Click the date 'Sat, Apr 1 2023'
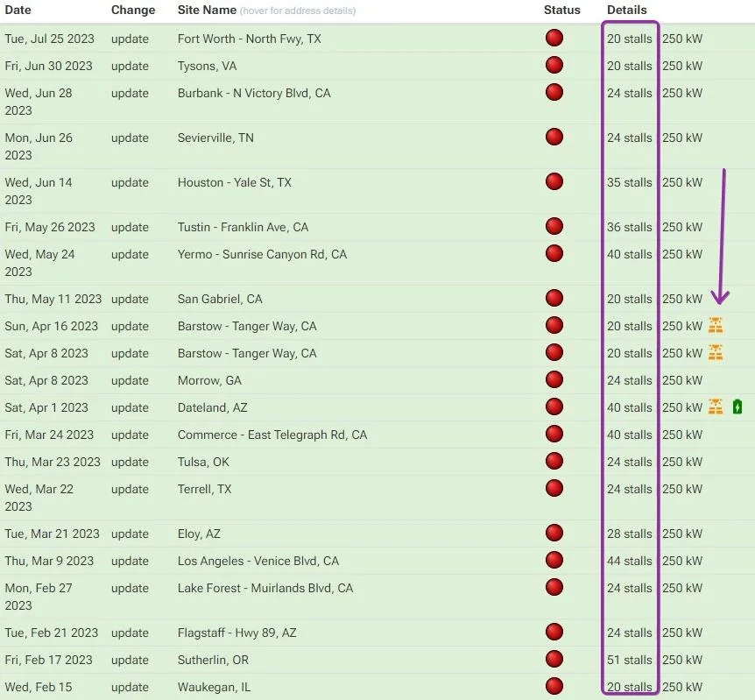The image size is (755, 700). point(46,407)
